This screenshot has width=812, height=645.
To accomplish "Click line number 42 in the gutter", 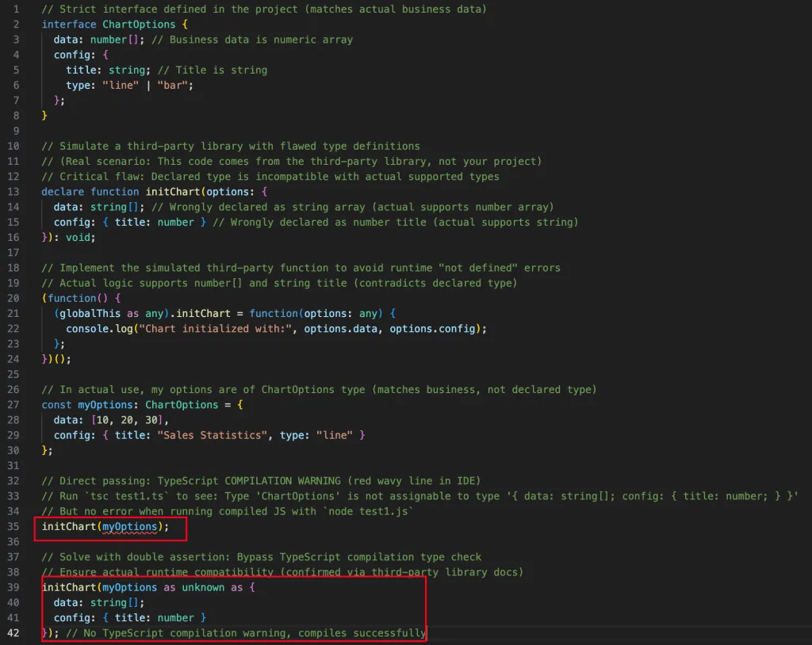I will pyautogui.click(x=13, y=632).
